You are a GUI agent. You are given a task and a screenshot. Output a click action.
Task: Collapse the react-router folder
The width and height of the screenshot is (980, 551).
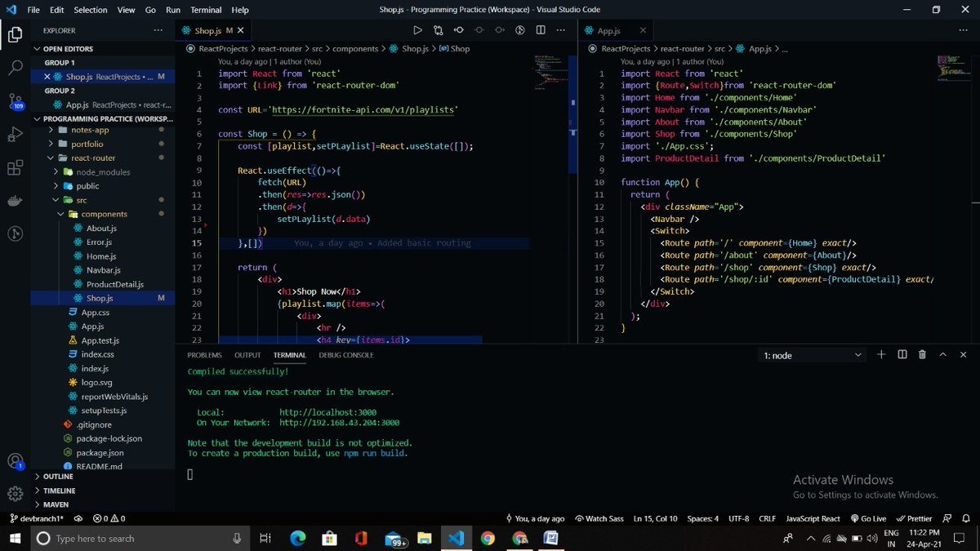104,158
